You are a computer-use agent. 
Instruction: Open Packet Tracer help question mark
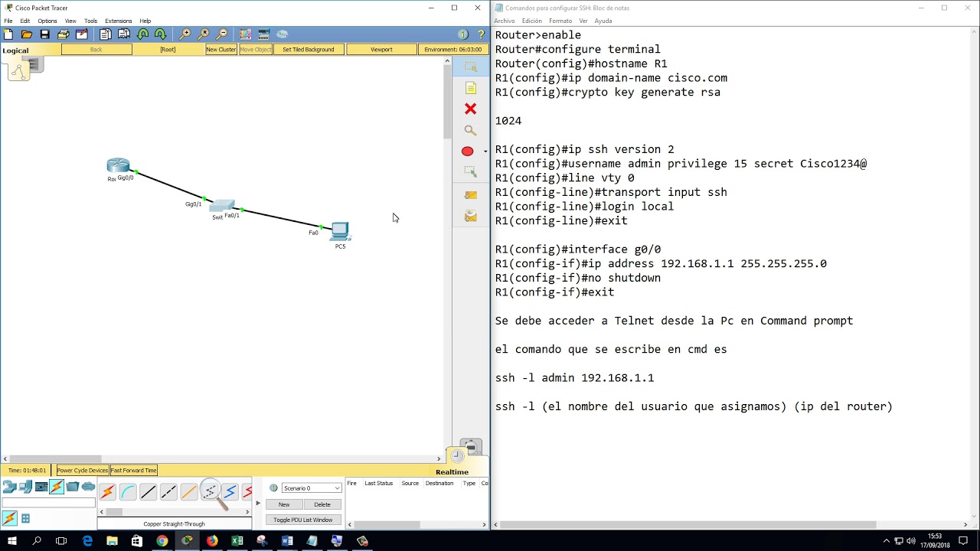coord(482,34)
